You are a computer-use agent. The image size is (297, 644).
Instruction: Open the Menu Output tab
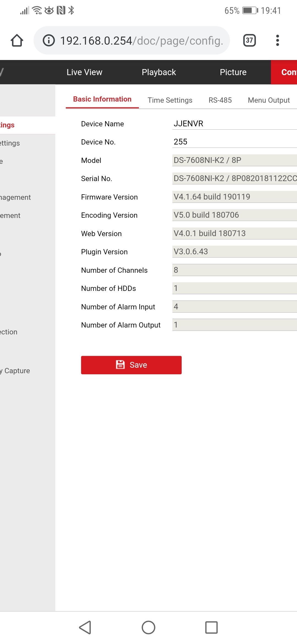(x=269, y=100)
